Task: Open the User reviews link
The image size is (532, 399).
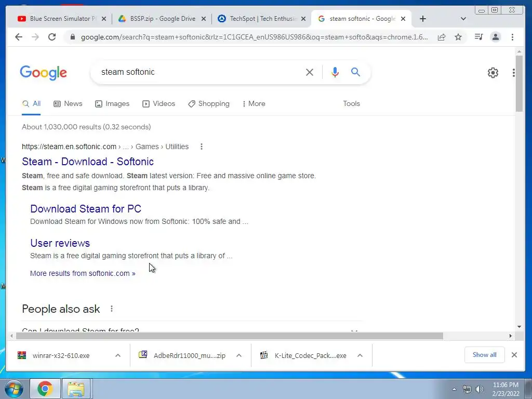Action: point(60,243)
